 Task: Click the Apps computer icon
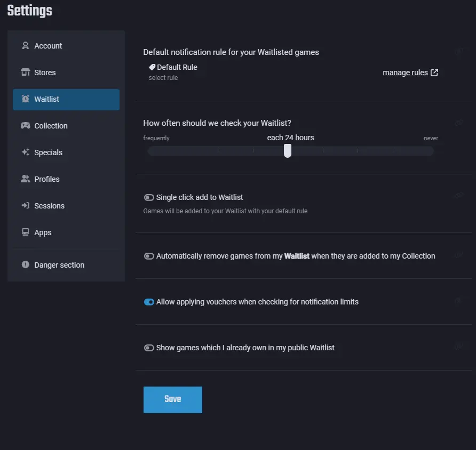point(26,232)
